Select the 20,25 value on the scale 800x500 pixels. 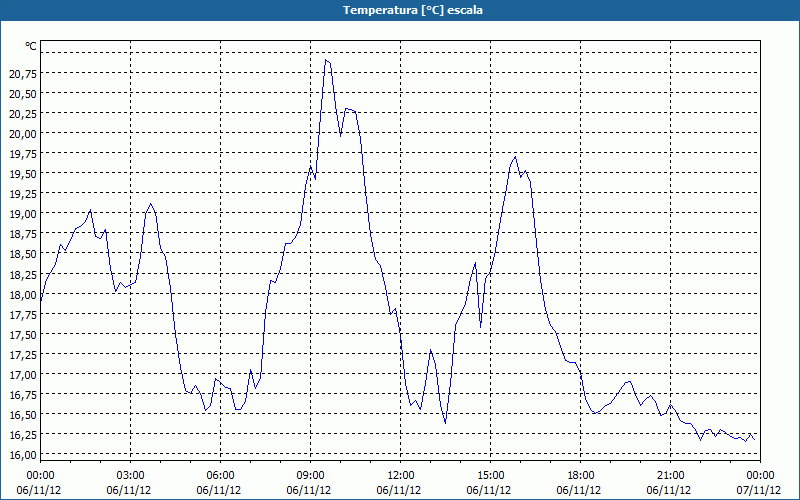tap(23, 113)
